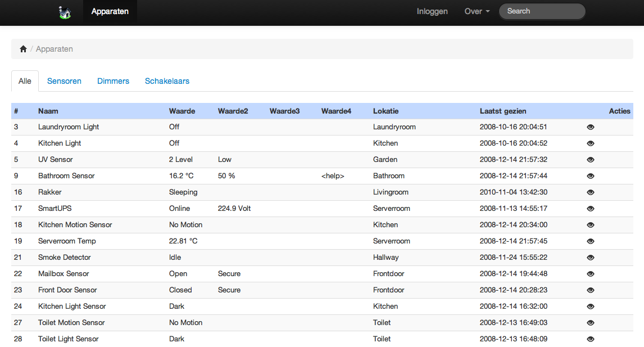Click the eye icon in SmartUPS row
Image resolution: width=644 pixels, height=347 pixels.
pyautogui.click(x=590, y=209)
